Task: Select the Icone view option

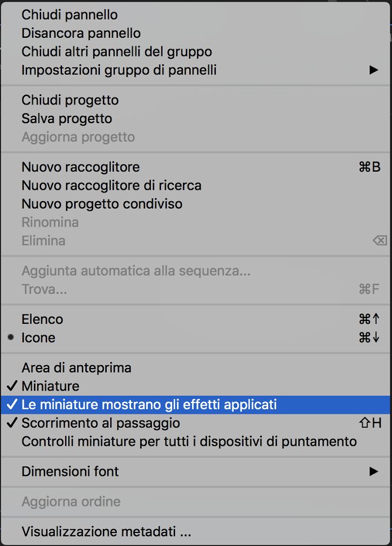Action: point(38,338)
